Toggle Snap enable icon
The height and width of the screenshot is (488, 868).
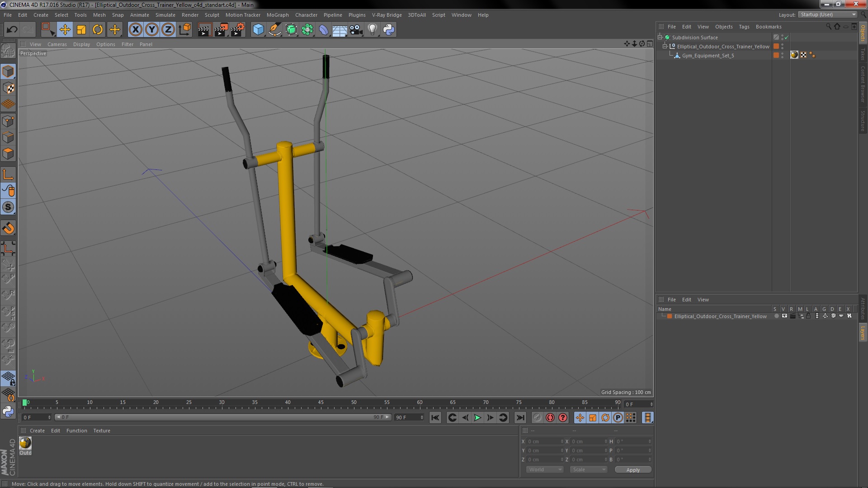pyautogui.click(x=8, y=228)
